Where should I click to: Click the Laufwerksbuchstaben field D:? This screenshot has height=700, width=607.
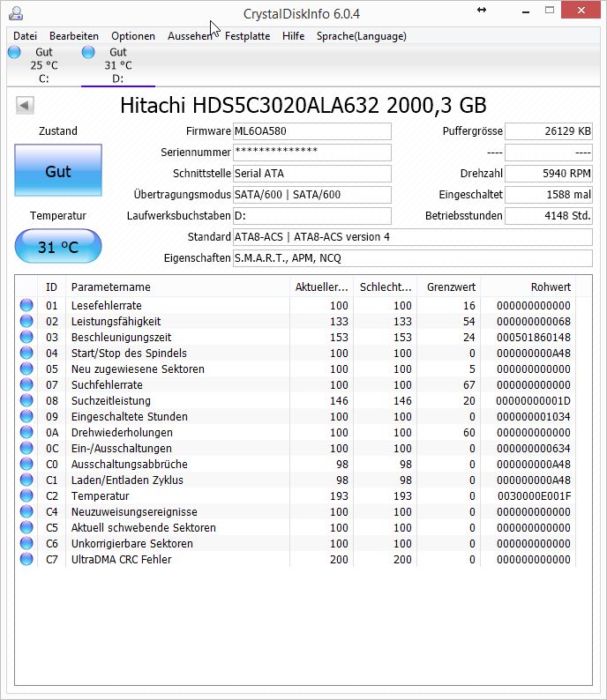click(x=312, y=216)
